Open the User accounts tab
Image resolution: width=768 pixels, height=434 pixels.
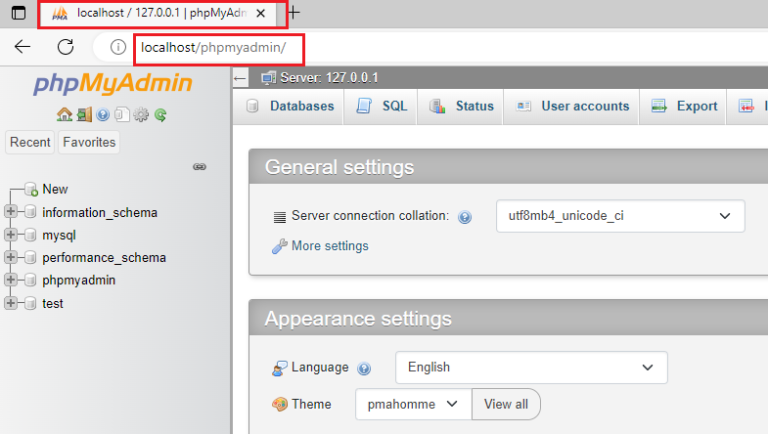tap(572, 106)
